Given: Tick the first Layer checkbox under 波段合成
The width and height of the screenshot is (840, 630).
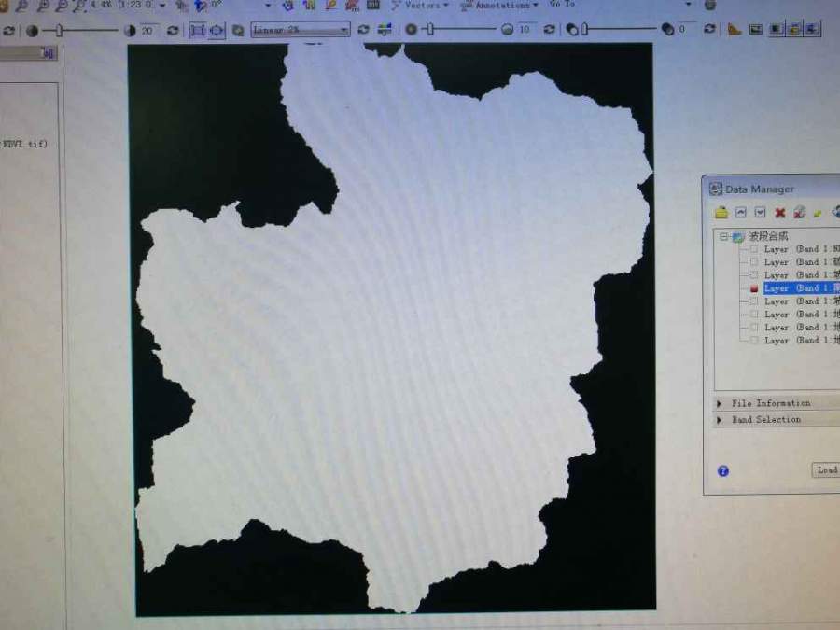Looking at the screenshot, I should pos(754,249).
